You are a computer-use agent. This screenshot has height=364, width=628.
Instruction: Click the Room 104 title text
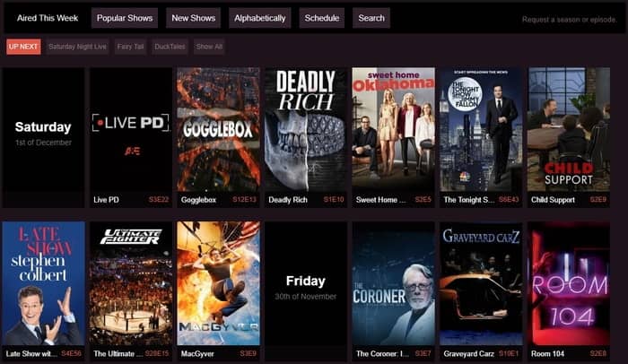pos(547,353)
